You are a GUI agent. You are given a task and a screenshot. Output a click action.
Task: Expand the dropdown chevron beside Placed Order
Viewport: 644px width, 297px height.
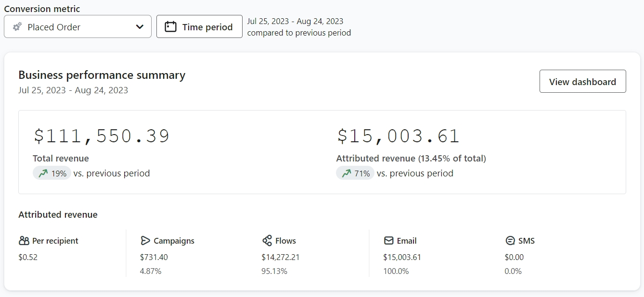[140, 27]
